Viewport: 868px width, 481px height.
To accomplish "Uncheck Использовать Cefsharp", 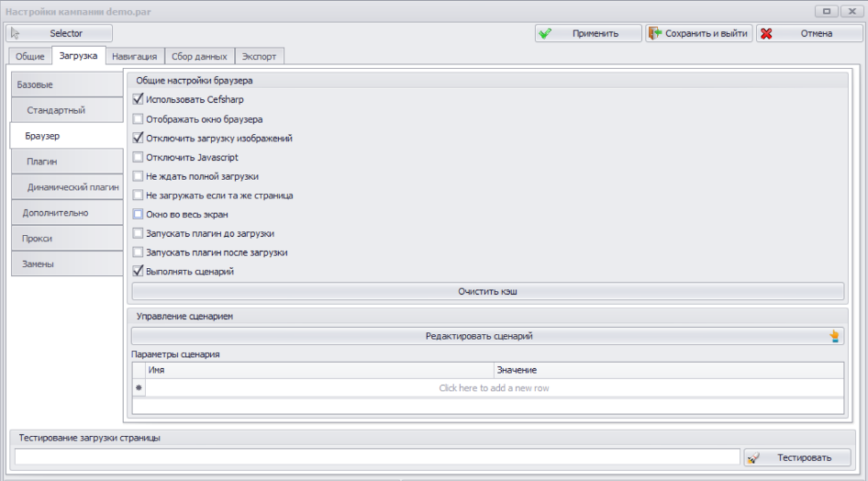I will click(x=138, y=100).
